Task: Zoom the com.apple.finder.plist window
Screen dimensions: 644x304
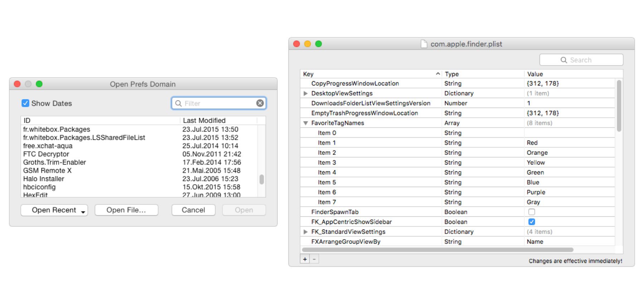Action: tap(318, 44)
